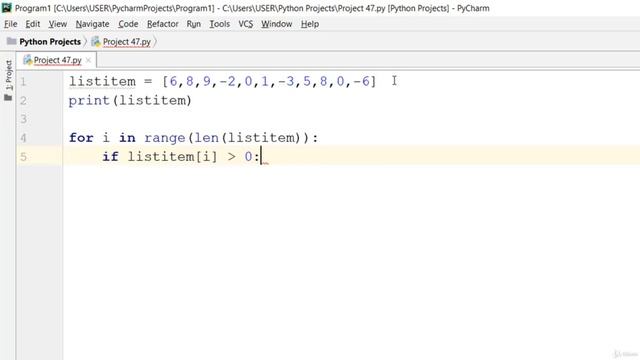Open the File menu
640x360 pixels.
pyautogui.click(x=11, y=24)
